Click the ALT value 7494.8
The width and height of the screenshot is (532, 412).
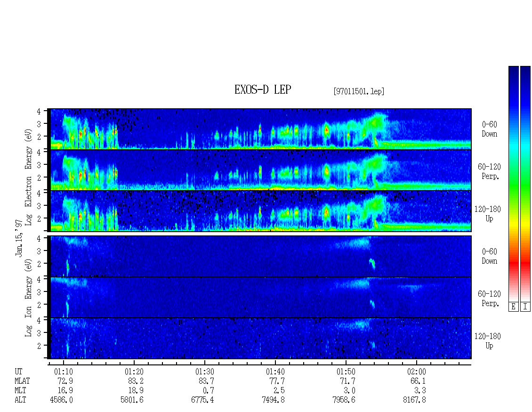[273, 400]
